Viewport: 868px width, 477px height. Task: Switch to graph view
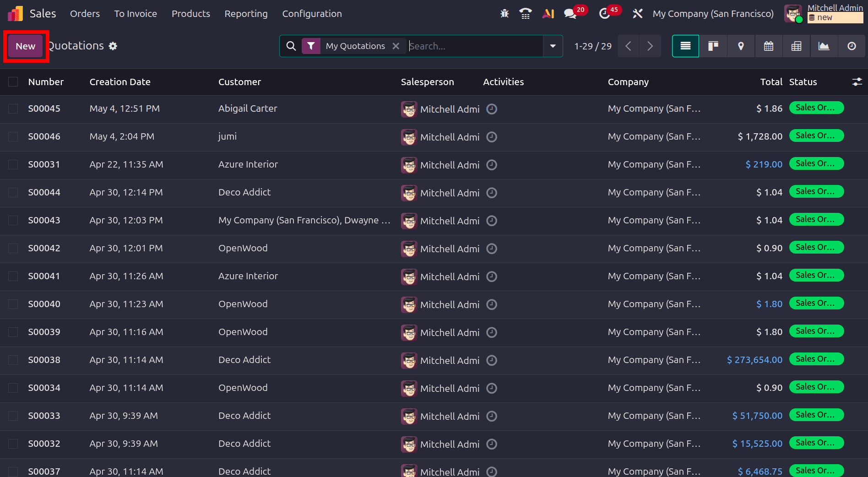(x=824, y=46)
